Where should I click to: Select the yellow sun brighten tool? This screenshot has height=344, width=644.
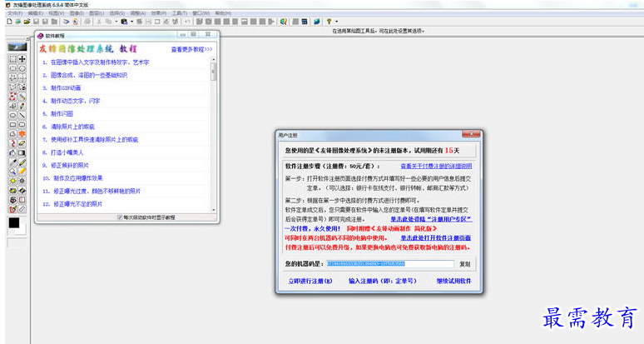12,181
